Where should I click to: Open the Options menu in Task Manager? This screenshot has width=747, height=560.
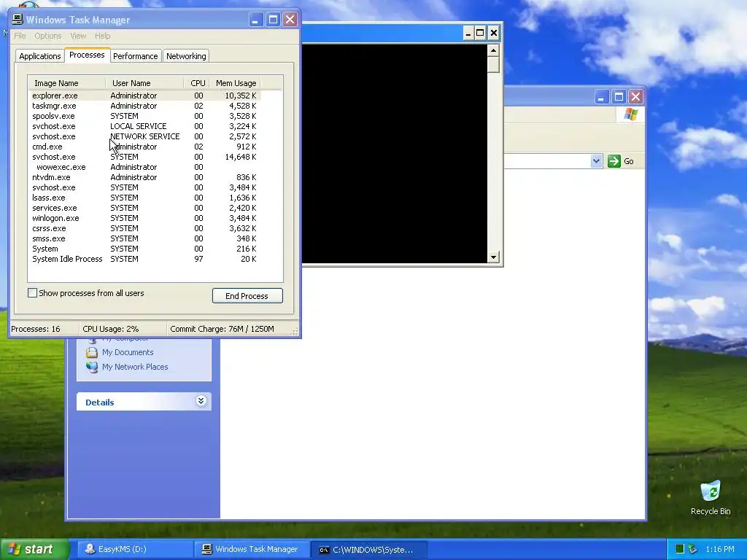48,36
